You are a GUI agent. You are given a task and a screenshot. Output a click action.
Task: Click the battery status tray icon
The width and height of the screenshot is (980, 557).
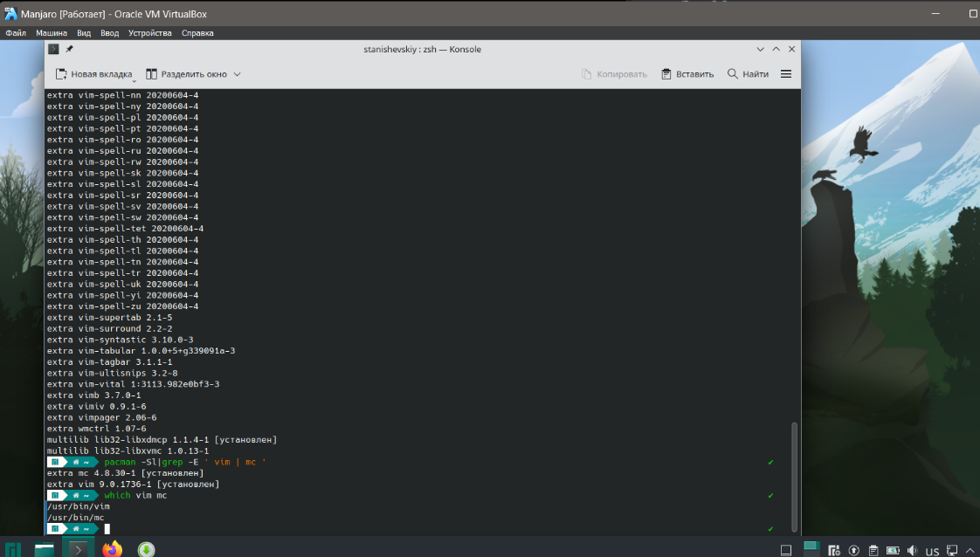[893, 550]
